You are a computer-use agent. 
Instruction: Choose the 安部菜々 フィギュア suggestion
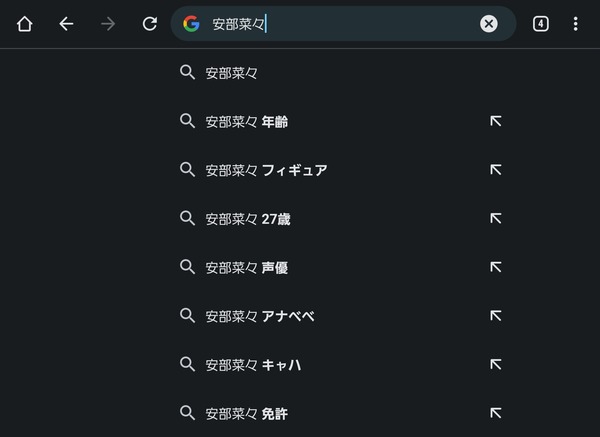(329, 170)
